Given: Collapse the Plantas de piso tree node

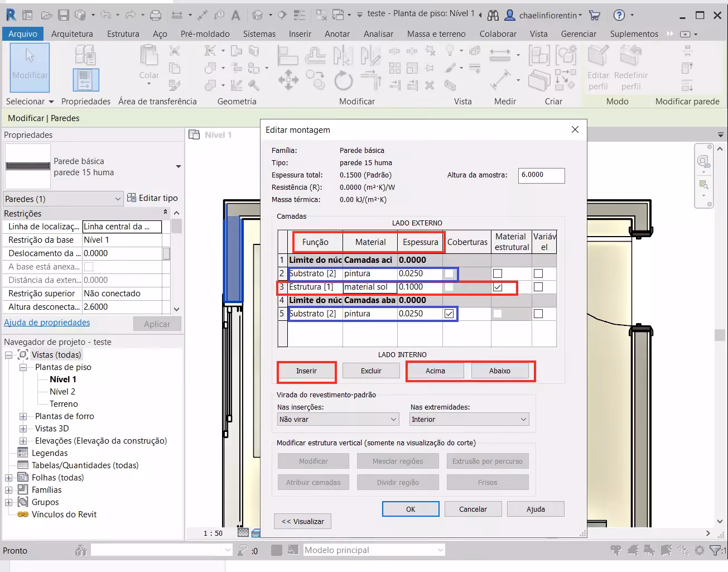Looking at the screenshot, I should pos(23,367).
